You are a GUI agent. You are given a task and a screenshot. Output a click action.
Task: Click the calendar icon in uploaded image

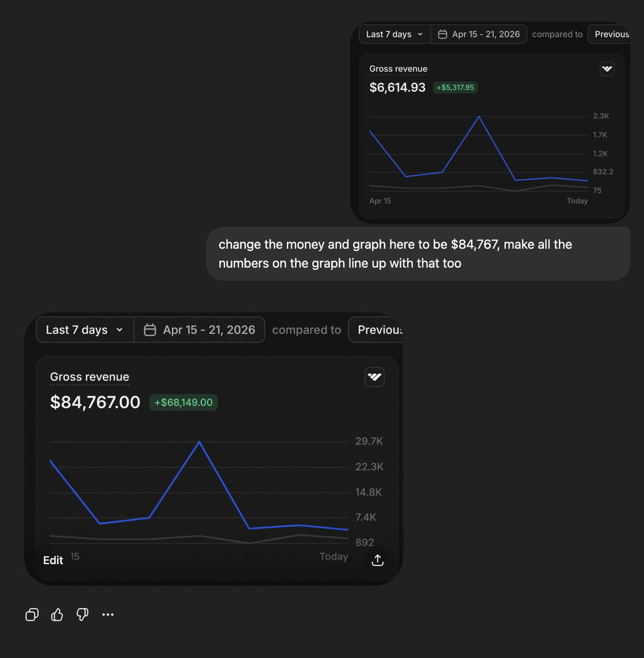(x=443, y=34)
